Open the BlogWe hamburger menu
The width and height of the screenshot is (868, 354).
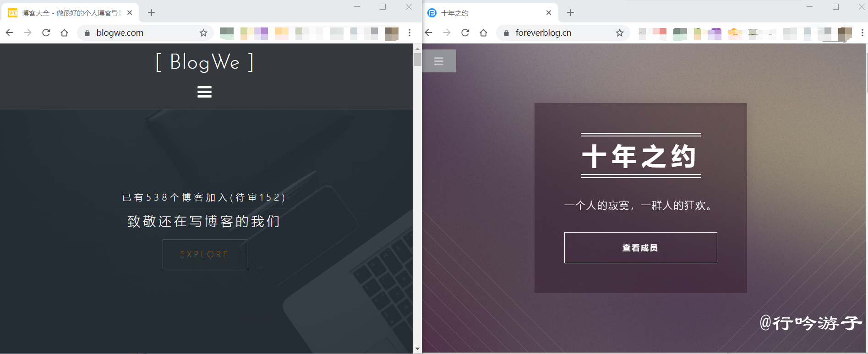204,92
